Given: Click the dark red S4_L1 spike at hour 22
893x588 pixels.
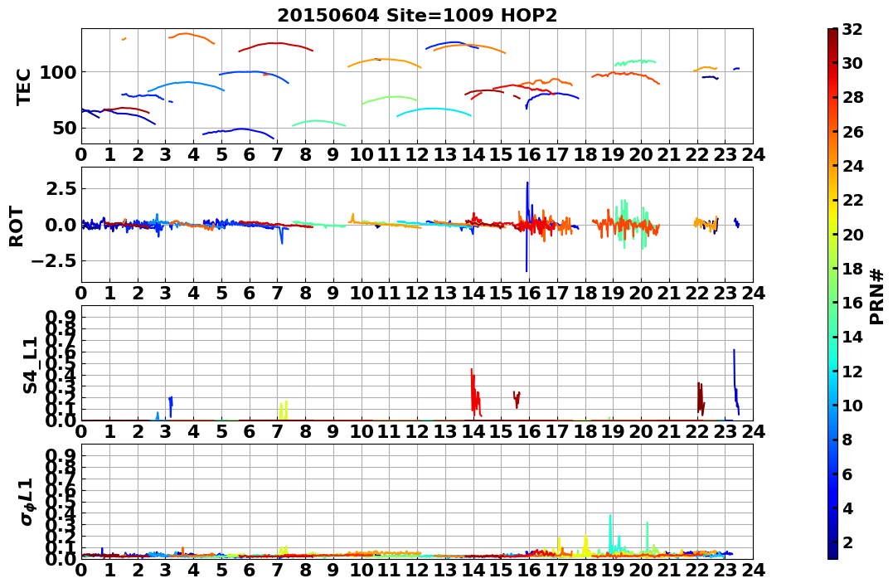Looking at the screenshot, I should click(701, 398).
